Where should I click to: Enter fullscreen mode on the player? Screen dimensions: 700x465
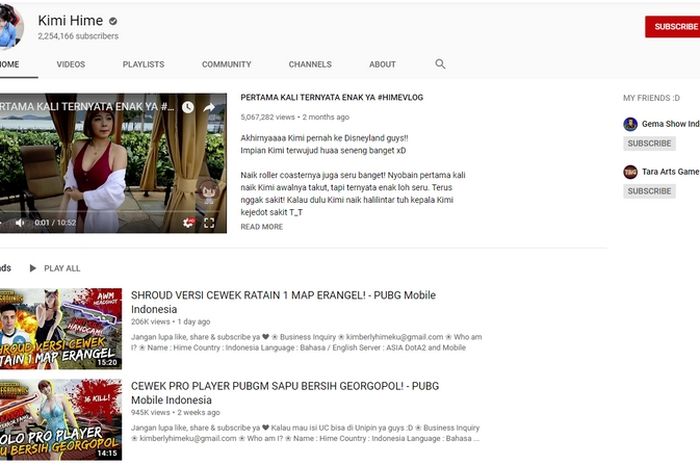pyautogui.click(x=209, y=223)
